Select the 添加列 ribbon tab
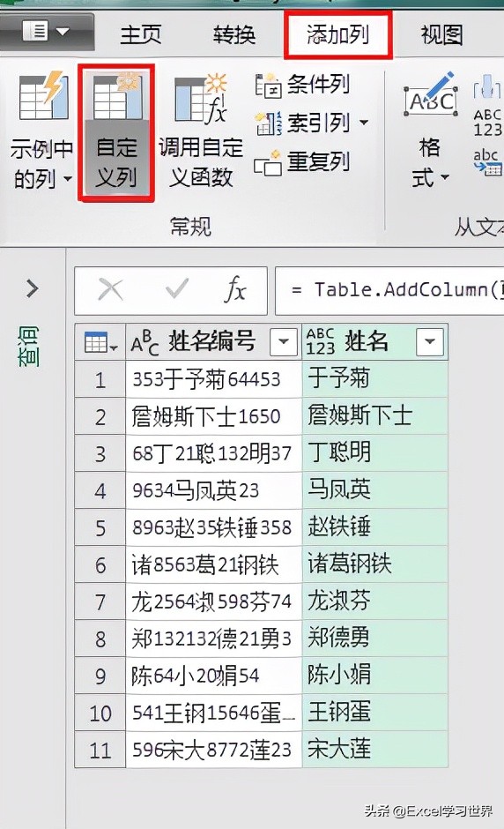The height and width of the screenshot is (829, 504). click(338, 35)
